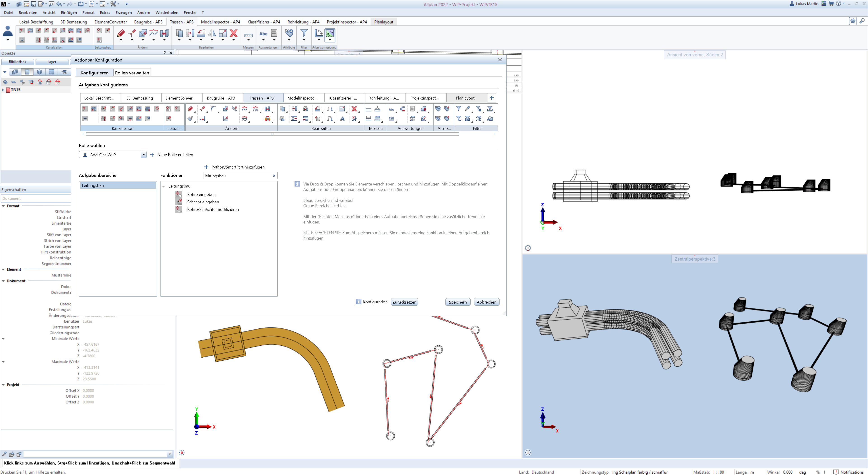Click the mirror tool icon in the Bearbeiten group

(212, 33)
